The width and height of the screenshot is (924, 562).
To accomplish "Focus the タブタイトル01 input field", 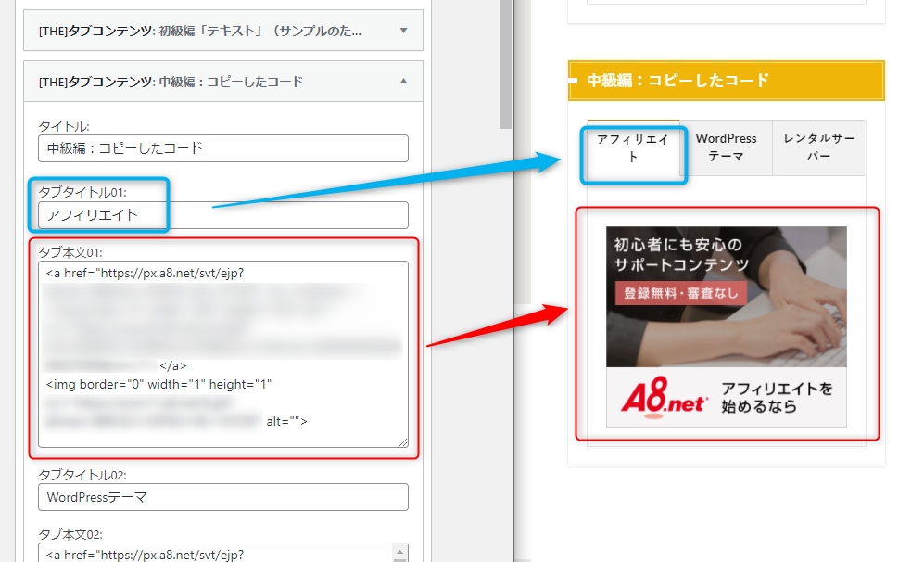I will pos(223,215).
